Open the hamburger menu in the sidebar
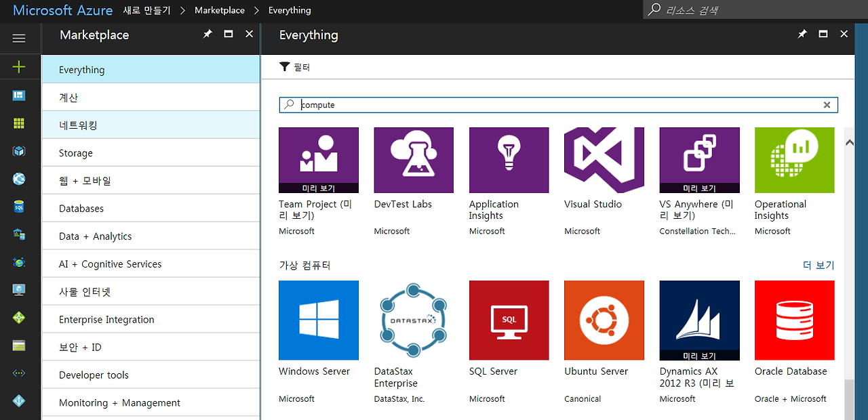The image size is (868, 420). [x=19, y=38]
